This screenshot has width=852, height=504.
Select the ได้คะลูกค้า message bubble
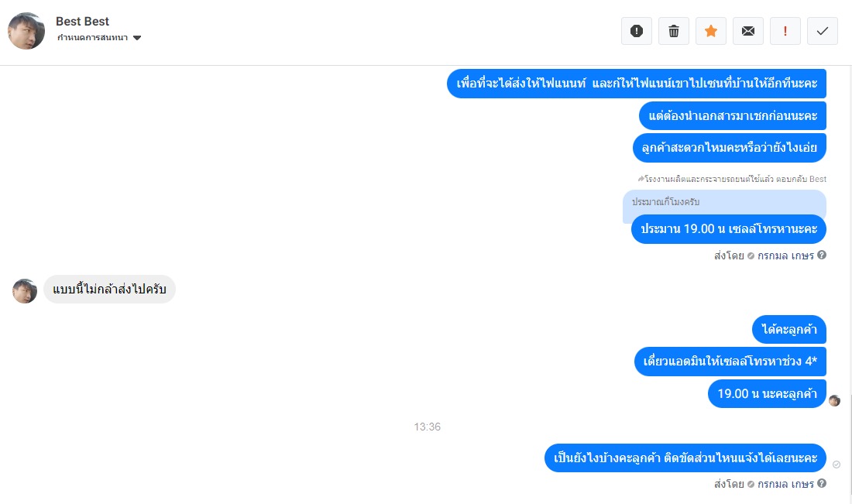coord(789,329)
